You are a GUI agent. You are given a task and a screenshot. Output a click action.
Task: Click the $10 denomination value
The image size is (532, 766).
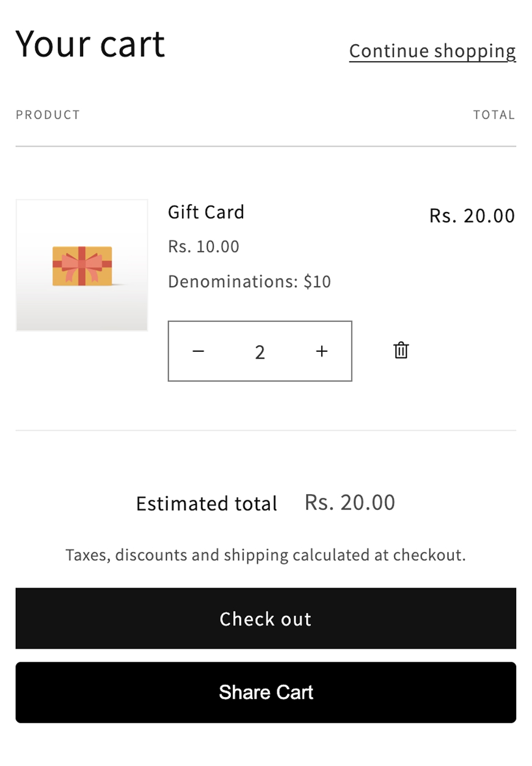pyautogui.click(x=318, y=282)
